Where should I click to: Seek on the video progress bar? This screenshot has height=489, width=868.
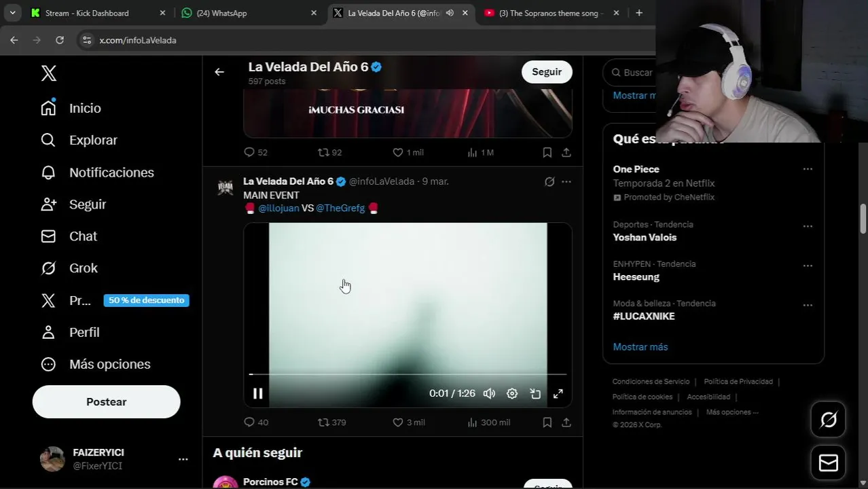tap(408, 374)
